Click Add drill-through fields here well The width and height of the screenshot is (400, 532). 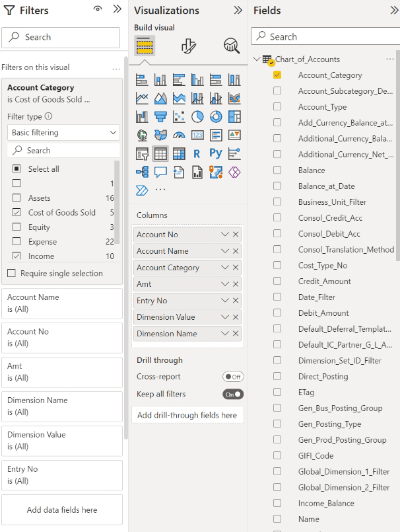coord(187,415)
